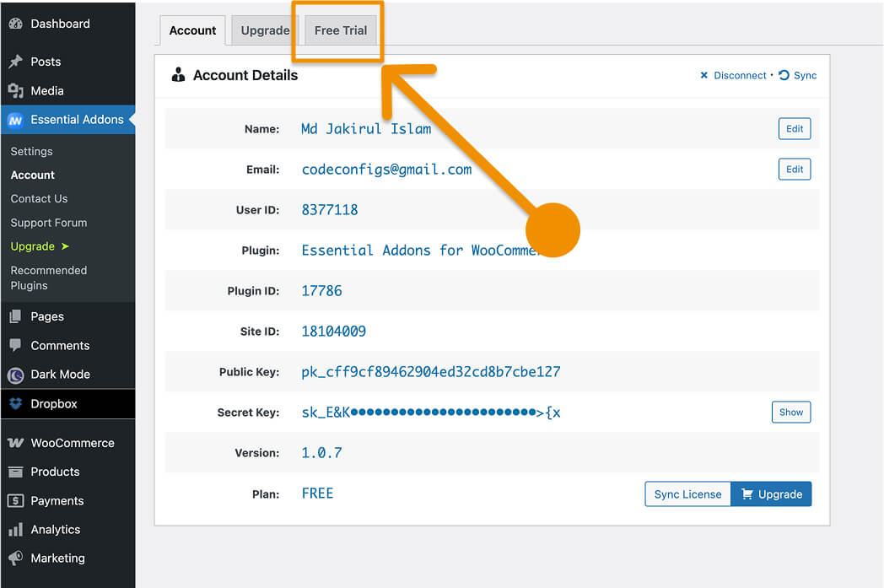Open the Analytics menu
The image size is (884, 588).
point(67,530)
